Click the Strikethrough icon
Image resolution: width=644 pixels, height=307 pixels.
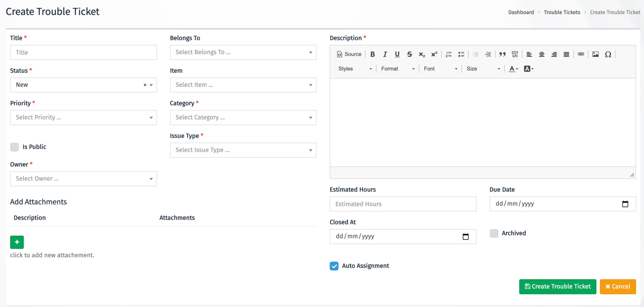[409, 54]
